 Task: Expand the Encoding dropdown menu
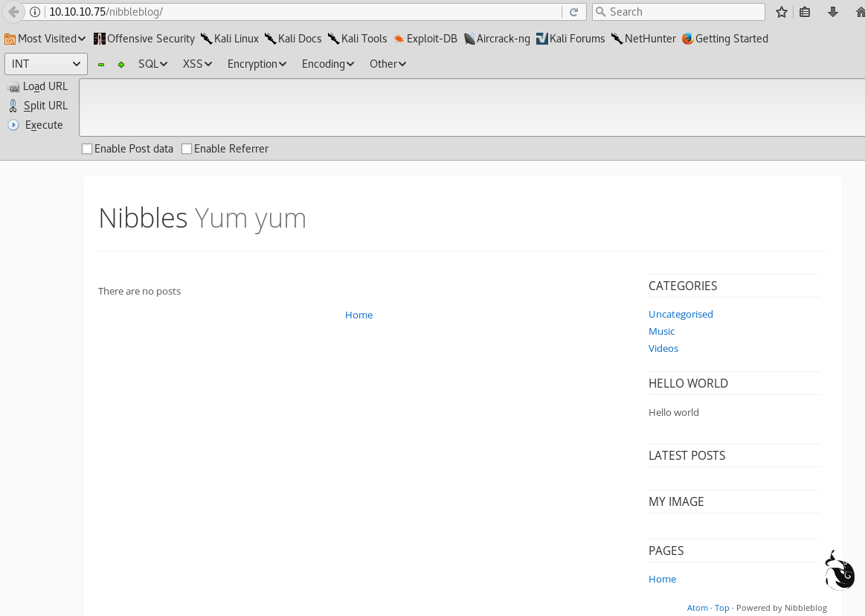(x=327, y=64)
